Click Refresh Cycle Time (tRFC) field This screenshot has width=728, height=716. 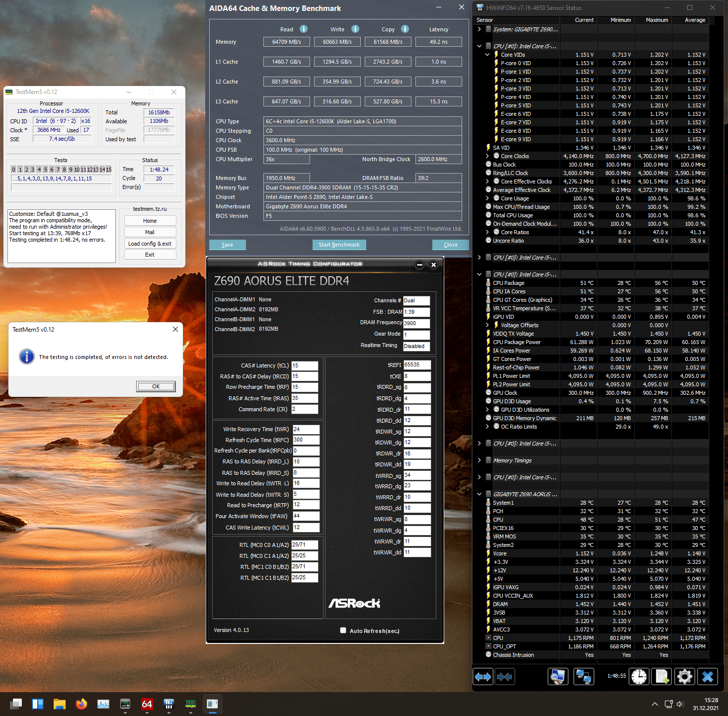point(306,440)
